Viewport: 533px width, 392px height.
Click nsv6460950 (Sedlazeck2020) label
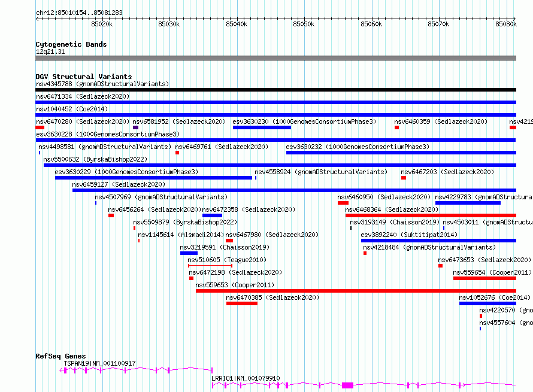pyautogui.click(x=384, y=197)
